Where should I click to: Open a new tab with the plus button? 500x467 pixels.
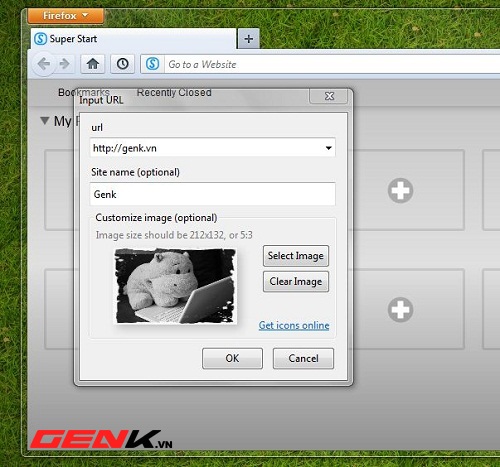(249, 39)
